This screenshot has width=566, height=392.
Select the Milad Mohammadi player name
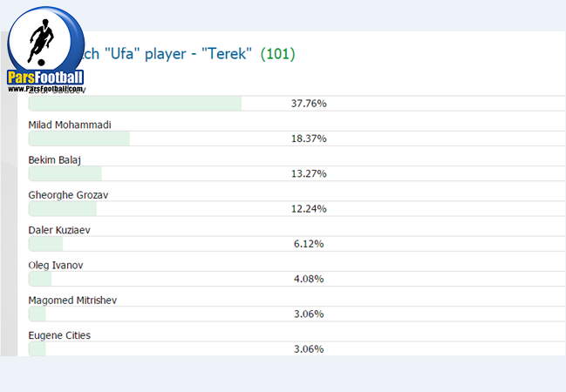click(x=70, y=125)
